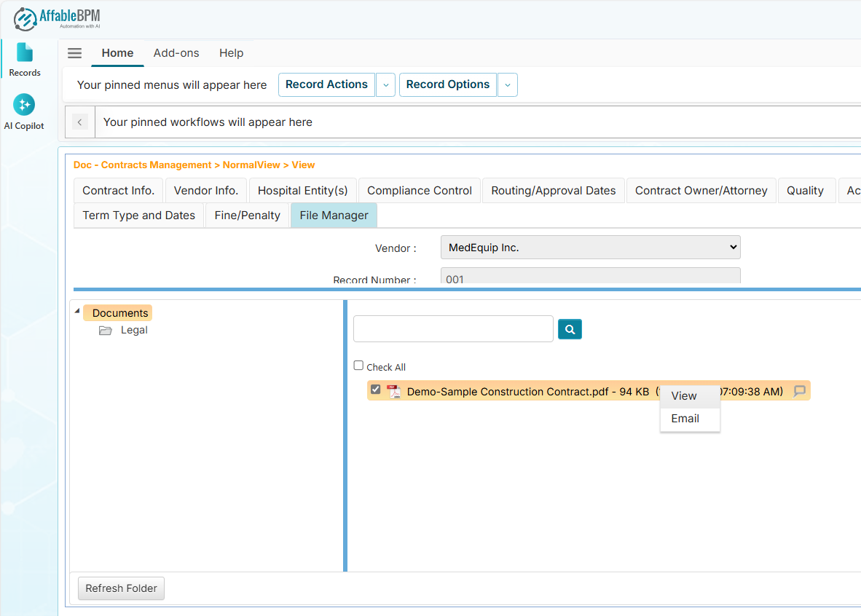Switch to the Compliance Control tab
The height and width of the screenshot is (616, 861).
pos(420,191)
